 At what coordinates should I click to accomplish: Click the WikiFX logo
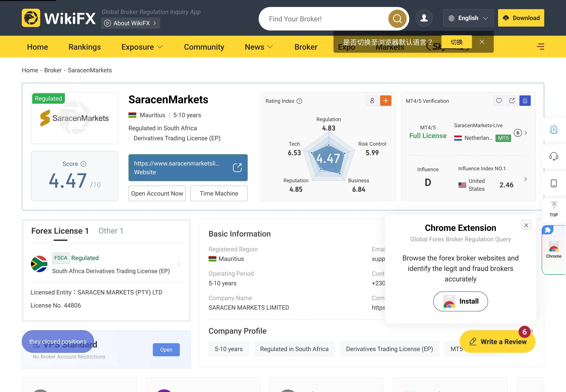click(x=59, y=18)
